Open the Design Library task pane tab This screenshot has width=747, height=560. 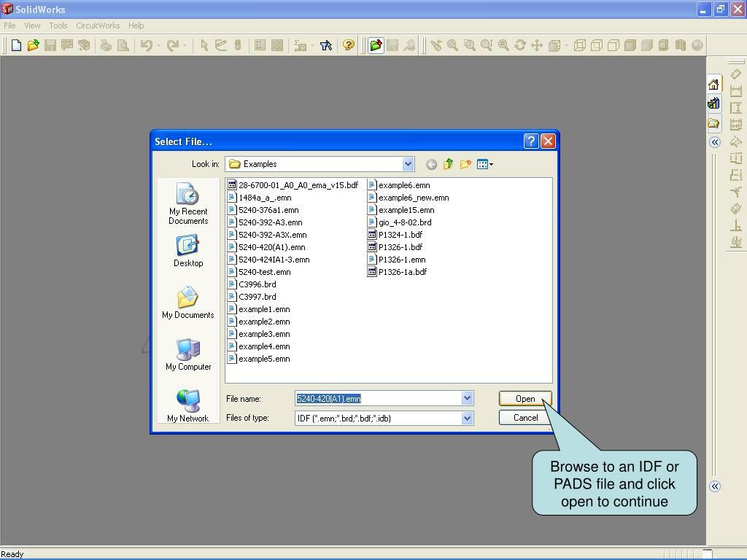pyautogui.click(x=713, y=104)
